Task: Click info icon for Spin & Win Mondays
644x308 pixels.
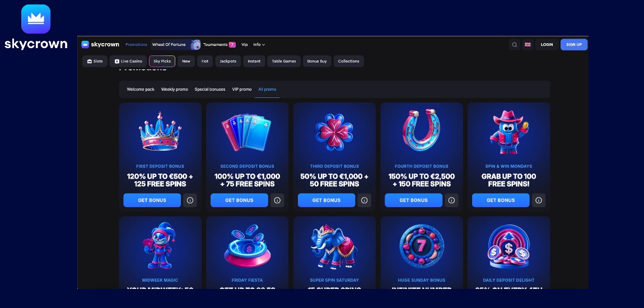Action: pos(539,200)
